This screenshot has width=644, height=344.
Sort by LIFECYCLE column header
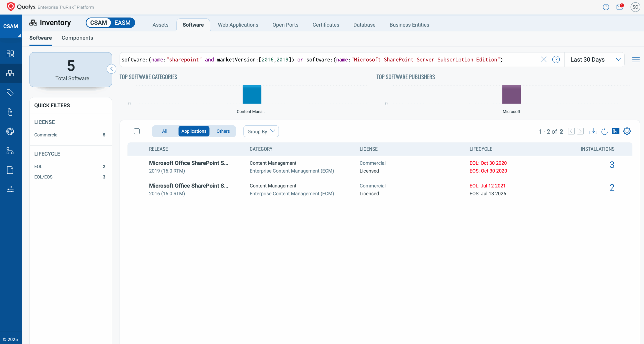click(x=481, y=149)
